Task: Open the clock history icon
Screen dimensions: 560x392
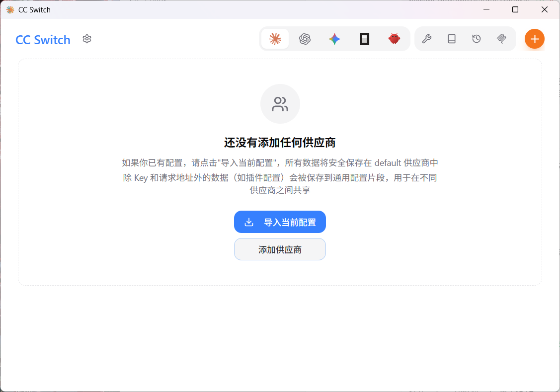Action: pyautogui.click(x=477, y=39)
